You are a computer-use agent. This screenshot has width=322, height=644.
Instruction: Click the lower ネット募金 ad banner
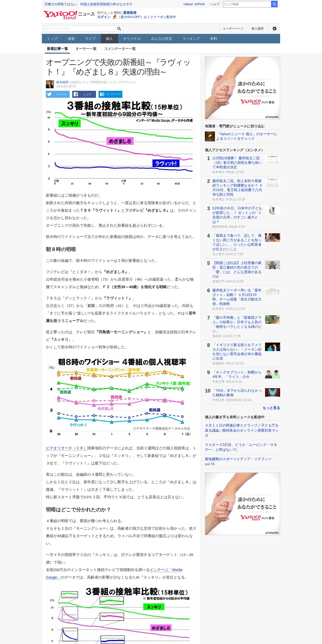(x=243, y=504)
